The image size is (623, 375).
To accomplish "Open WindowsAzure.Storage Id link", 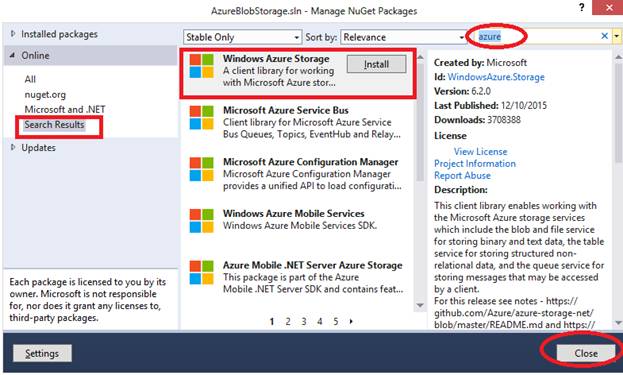I will point(496,77).
